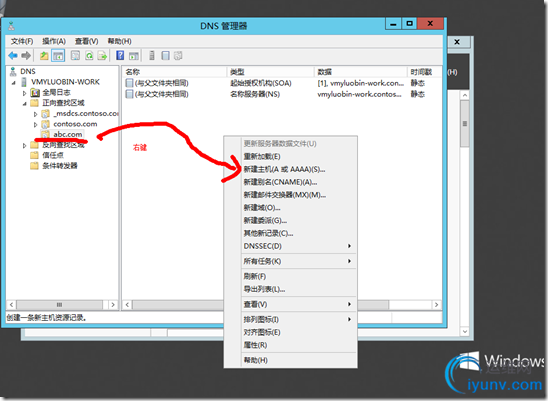548x401 pixels.
Task: Click the 反向查找区域 folder icon
Action: (34, 145)
